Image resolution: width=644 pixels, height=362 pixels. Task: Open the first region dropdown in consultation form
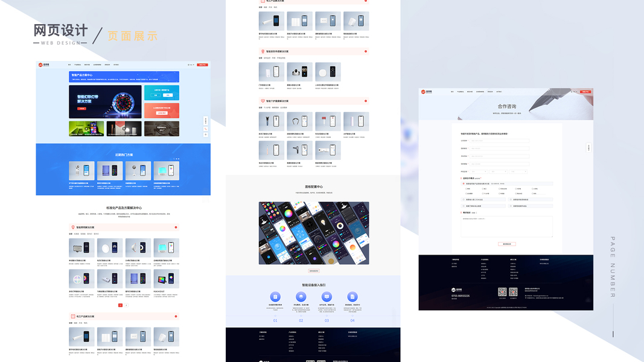(x=479, y=171)
